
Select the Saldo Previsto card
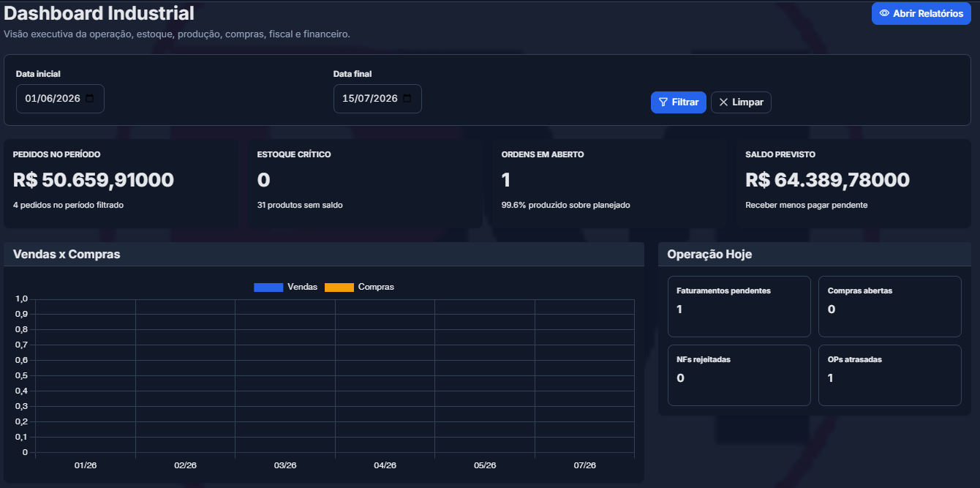tap(853, 184)
